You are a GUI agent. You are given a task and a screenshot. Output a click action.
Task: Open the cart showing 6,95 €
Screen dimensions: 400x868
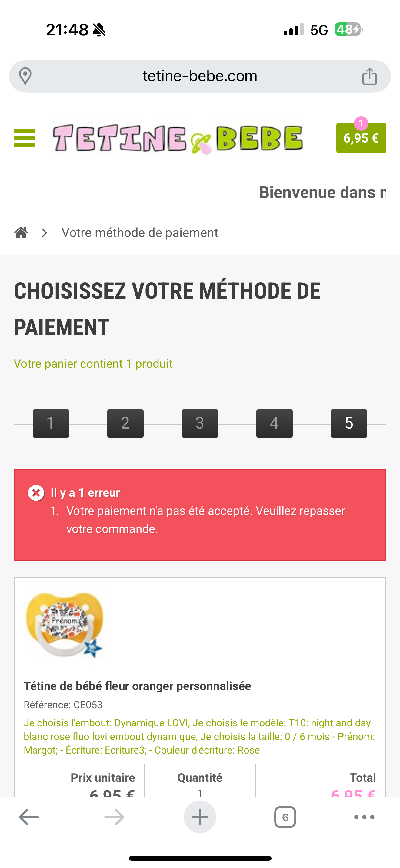361,138
